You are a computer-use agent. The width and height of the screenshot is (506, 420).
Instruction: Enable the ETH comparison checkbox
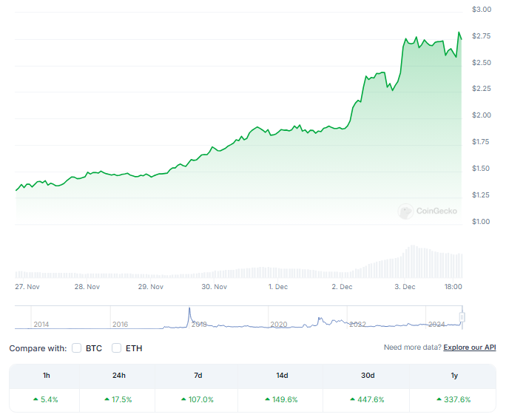[117, 348]
